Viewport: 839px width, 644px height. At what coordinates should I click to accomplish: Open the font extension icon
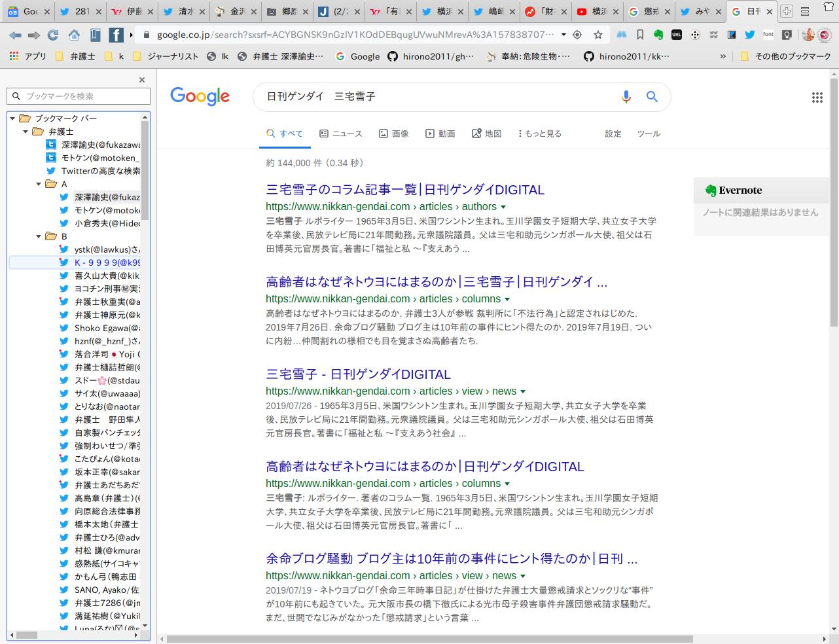[768, 35]
